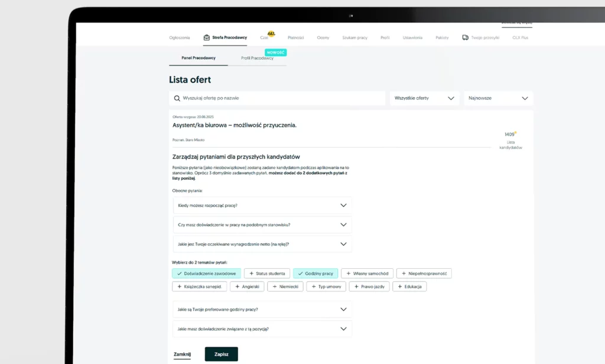The height and width of the screenshot is (364, 605).
Task: Open the Najnowsze sorting dropdown
Action: coord(497,98)
